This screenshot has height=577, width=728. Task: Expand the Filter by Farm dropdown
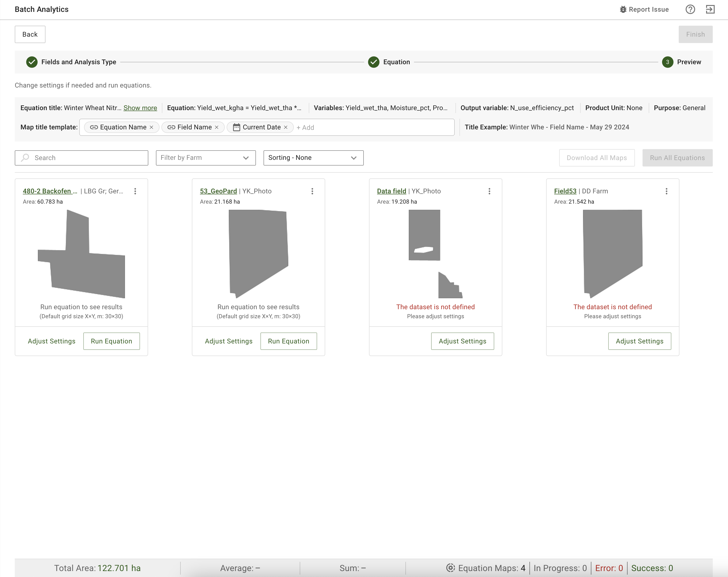point(206,158)
